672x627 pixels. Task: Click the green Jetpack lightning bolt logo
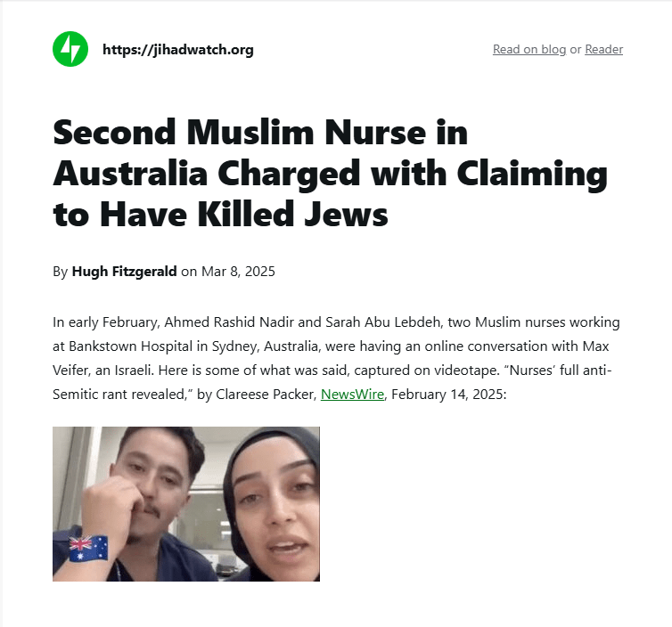coord(70,49)
